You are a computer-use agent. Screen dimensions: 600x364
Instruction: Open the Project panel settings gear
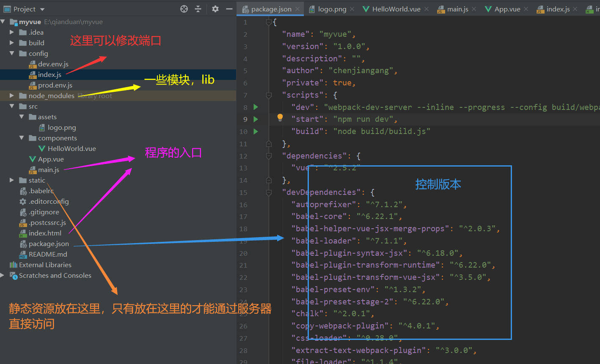(x=215, y=9)
